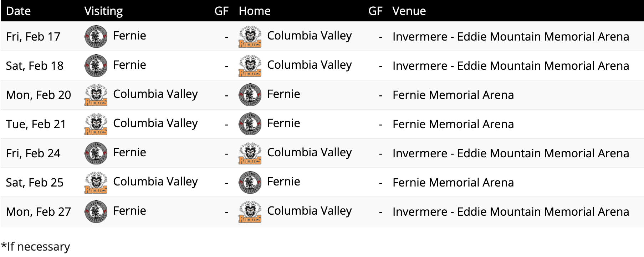Click the Home column header
This screenshot has height=257, width=644.
point(255,11)
